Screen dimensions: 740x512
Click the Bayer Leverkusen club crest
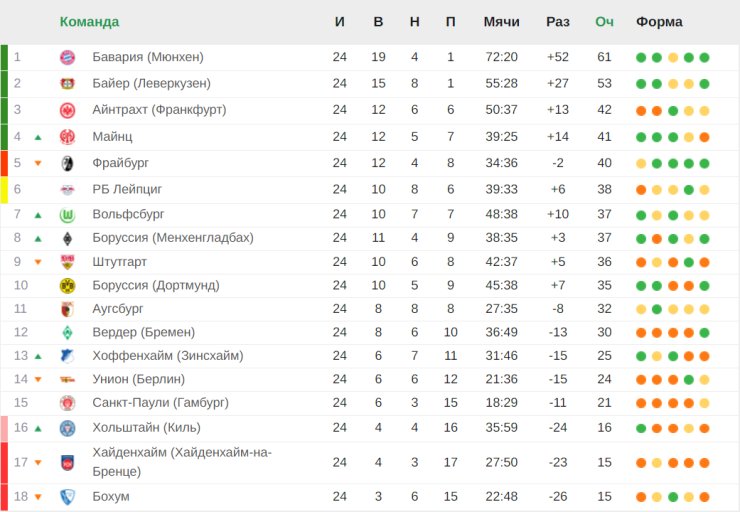pos(67,84)
